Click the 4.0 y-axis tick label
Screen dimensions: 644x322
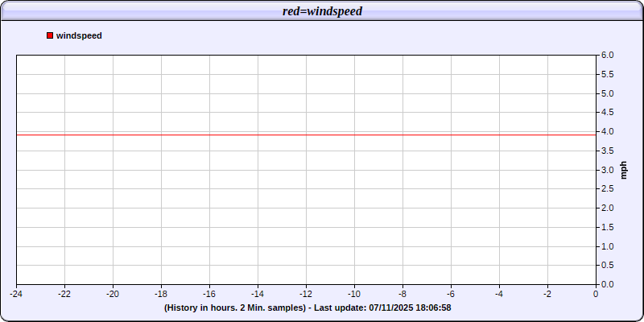tap(608, 132)
